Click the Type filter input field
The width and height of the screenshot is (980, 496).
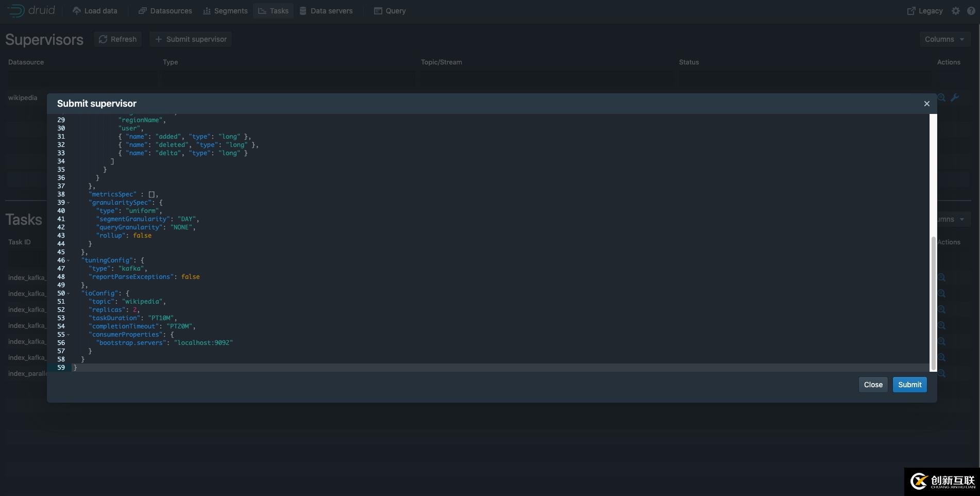click(289, 79)
